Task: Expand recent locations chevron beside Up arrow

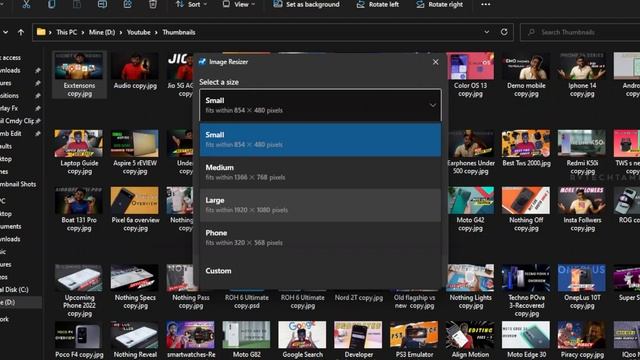Action: pyautogui.click(x=5, y=32)
